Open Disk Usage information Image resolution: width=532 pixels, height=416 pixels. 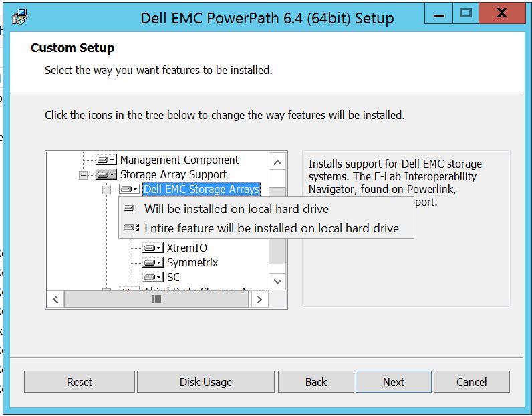[206, 382]
